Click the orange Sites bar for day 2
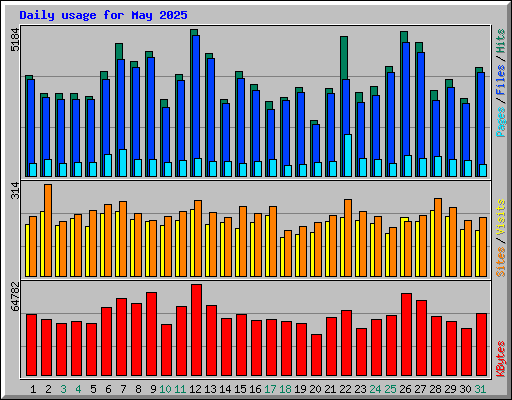The image size is (512, 400). pos(48,230)
